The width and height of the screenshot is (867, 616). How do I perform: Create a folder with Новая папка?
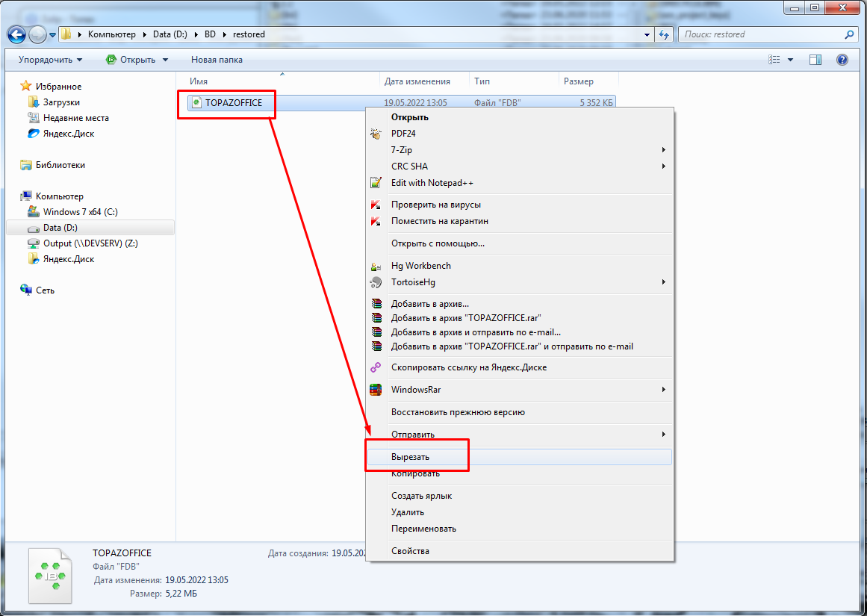(x=217, y=60)
